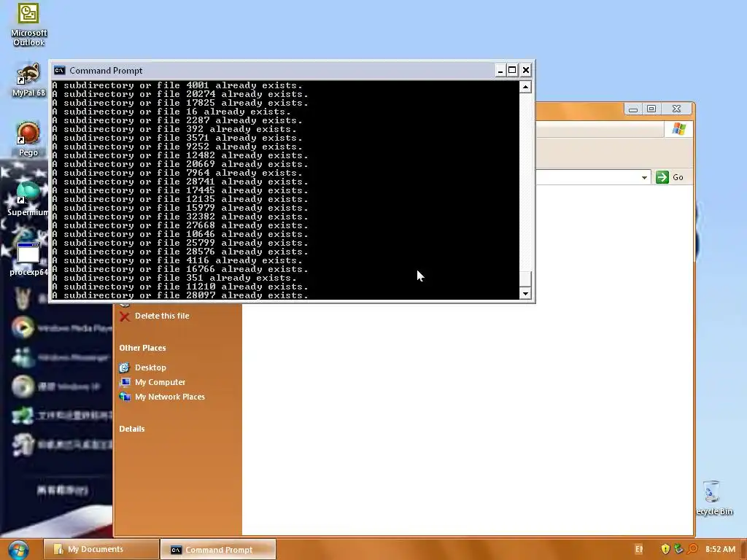Select the Recycle Bin desktop icon
Image resolution: width=747 pixels, height=560 pixels.
click(713, 497)
